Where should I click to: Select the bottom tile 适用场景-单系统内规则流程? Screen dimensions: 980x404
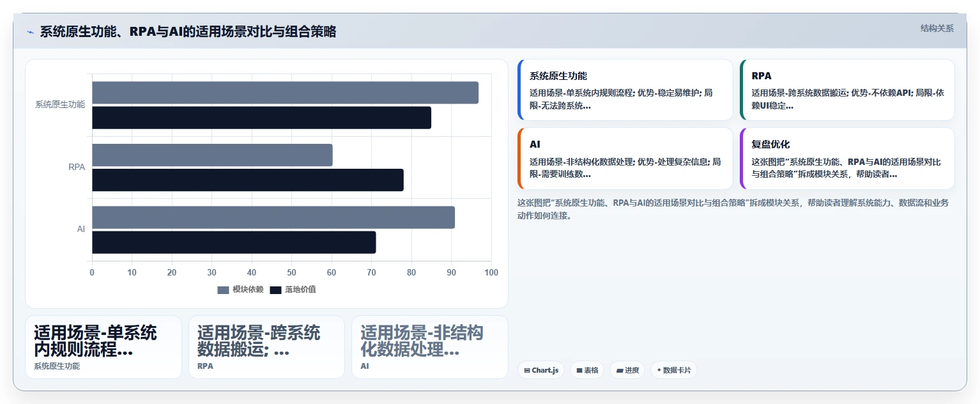103,347
